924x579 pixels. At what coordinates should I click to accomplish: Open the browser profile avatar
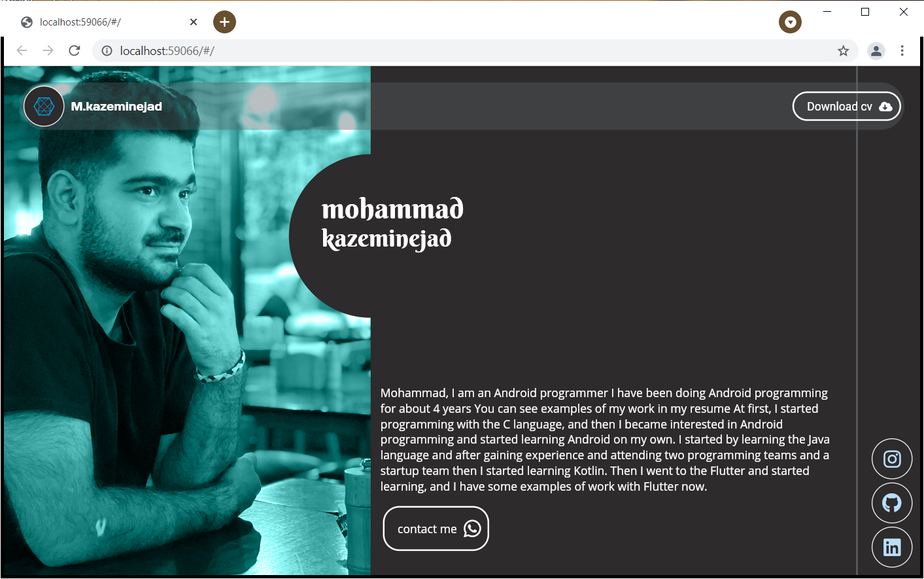(876, 51)
